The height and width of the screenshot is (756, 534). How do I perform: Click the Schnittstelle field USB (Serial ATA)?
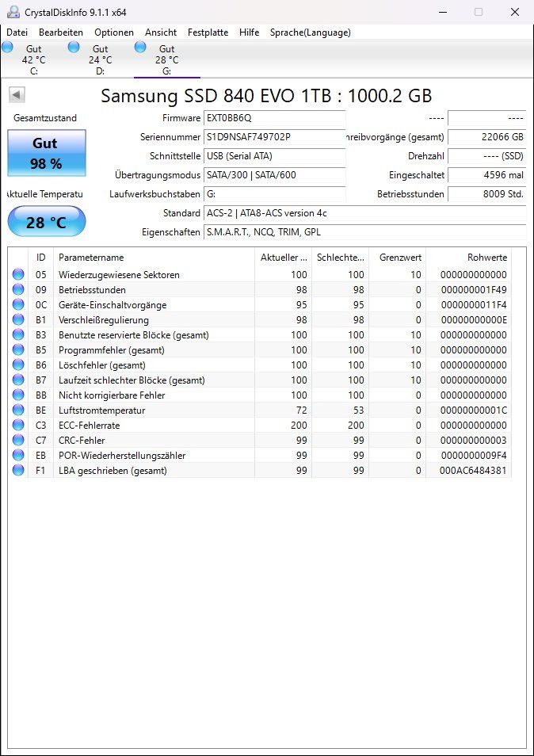[275, 156]
